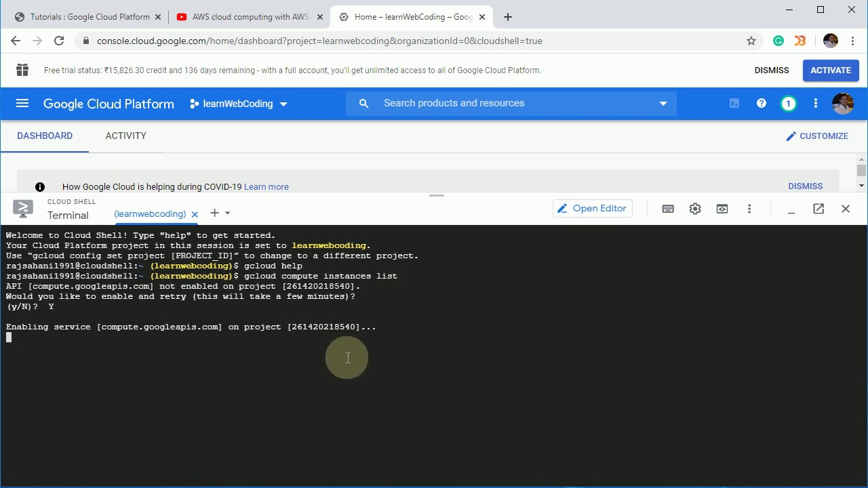Bookmark this page with star icon

pyautogui.click(x=751, y=41)
